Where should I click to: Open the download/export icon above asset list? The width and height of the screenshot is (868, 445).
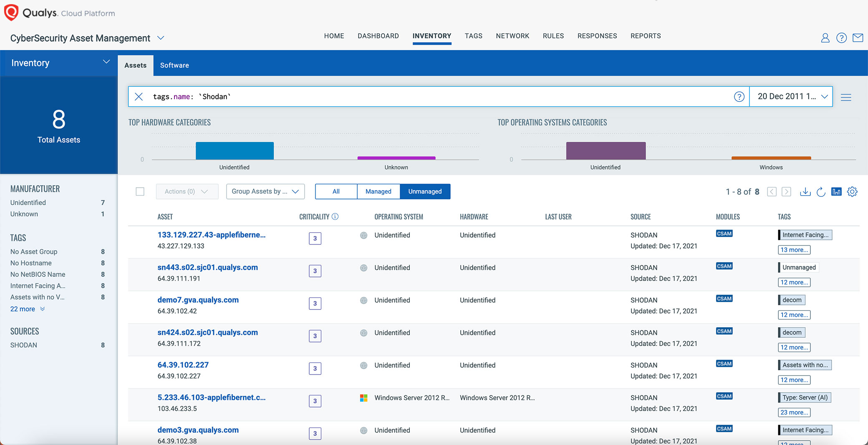(805, 191)
